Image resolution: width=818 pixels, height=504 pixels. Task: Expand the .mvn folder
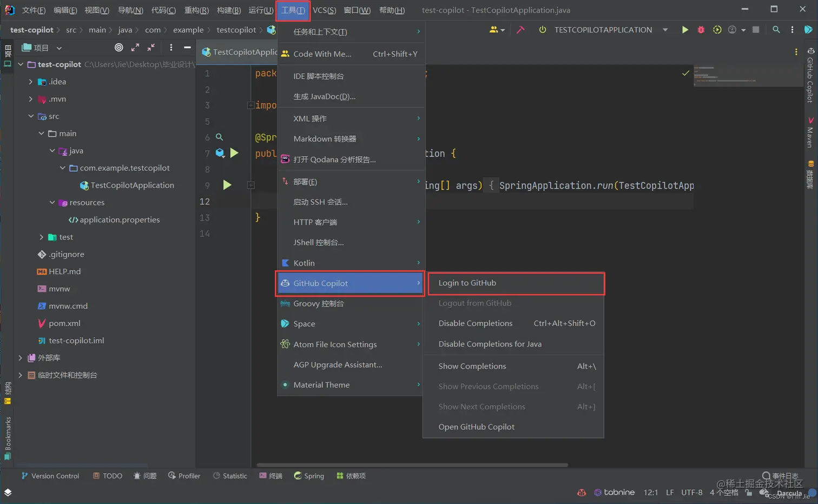point(30,99)
